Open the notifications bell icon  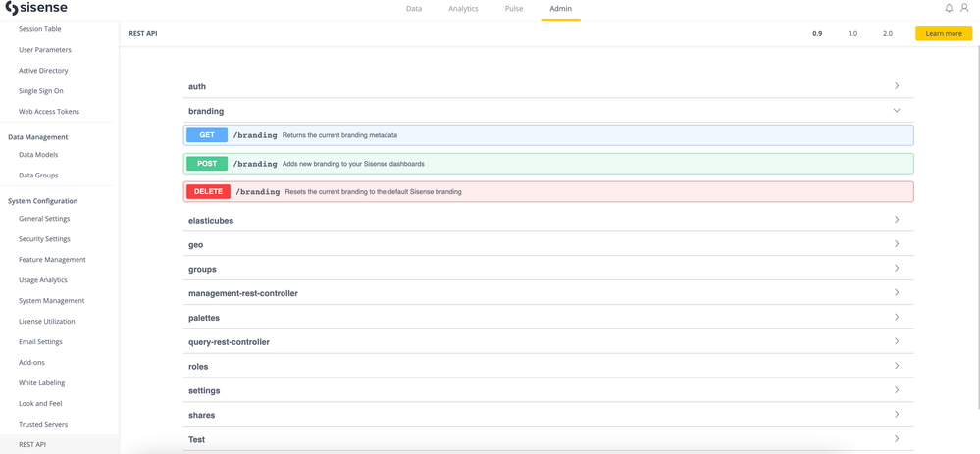tap(949, 9)
